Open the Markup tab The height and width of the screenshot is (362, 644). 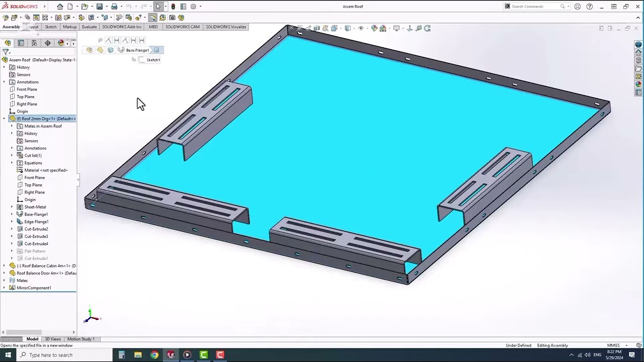click(x=69, y=27)
